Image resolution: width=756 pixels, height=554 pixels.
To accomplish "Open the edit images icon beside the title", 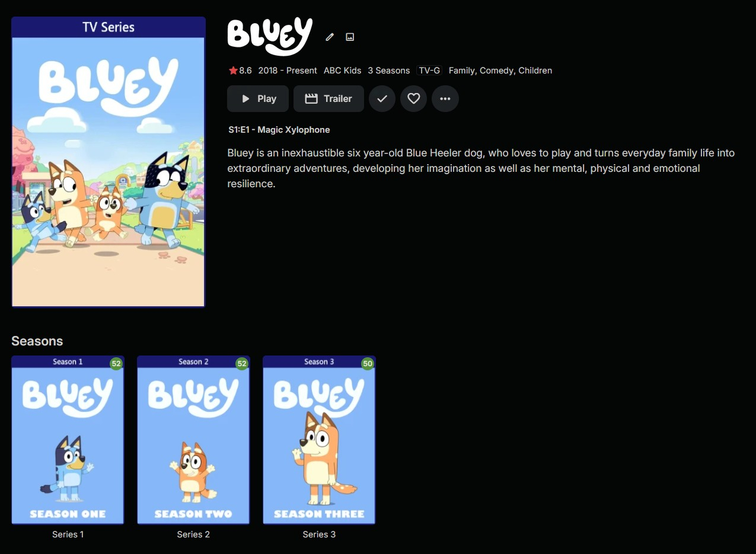I will pyautogui.click(x=350, y=37).
